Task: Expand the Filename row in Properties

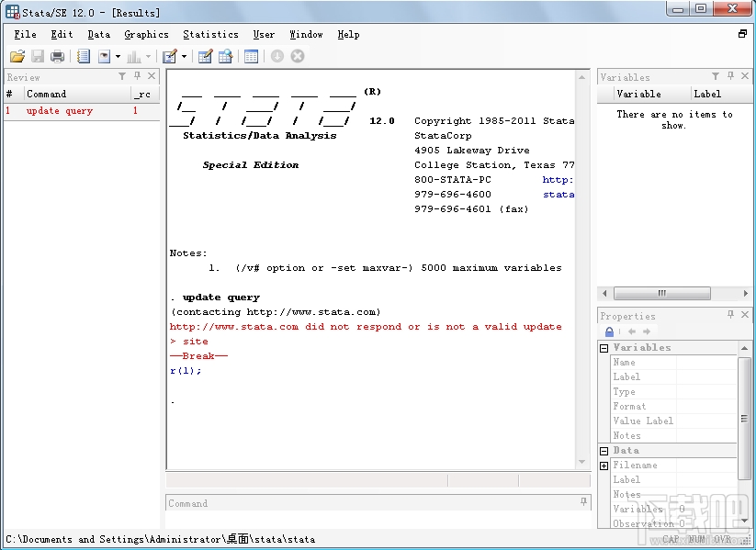Action: (x=604, y=466)
